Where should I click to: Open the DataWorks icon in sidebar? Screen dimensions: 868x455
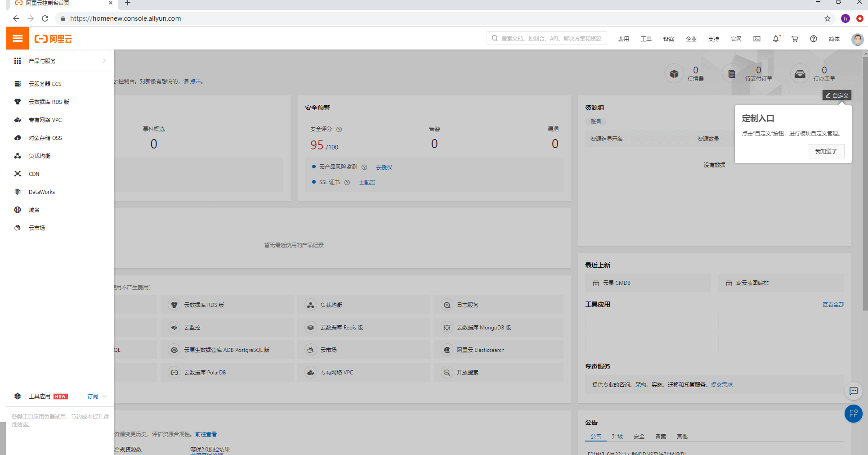pos(18,192)
